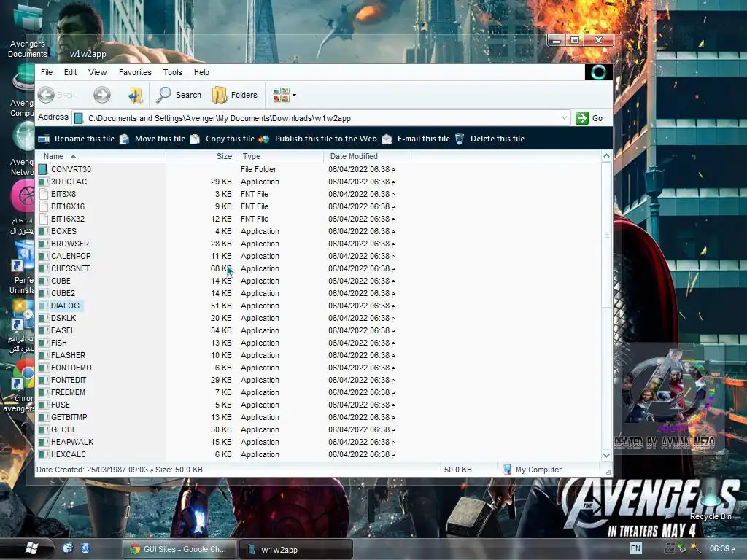Select the BROWSER application icon
747x560 pixels.
pos(43,244)
